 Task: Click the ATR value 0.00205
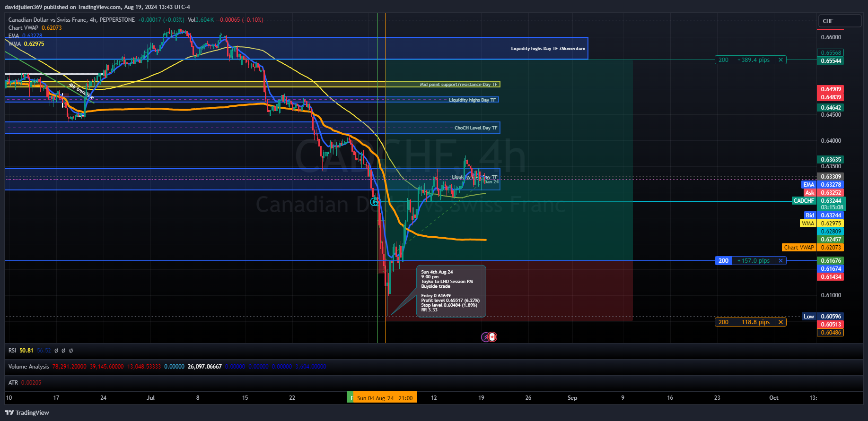click(x=31, y=383)
